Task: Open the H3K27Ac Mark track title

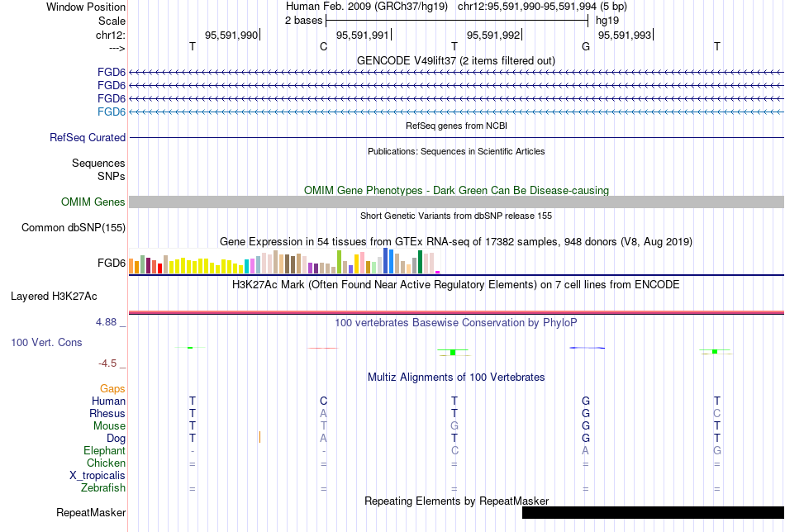Action: coord(455,285)
